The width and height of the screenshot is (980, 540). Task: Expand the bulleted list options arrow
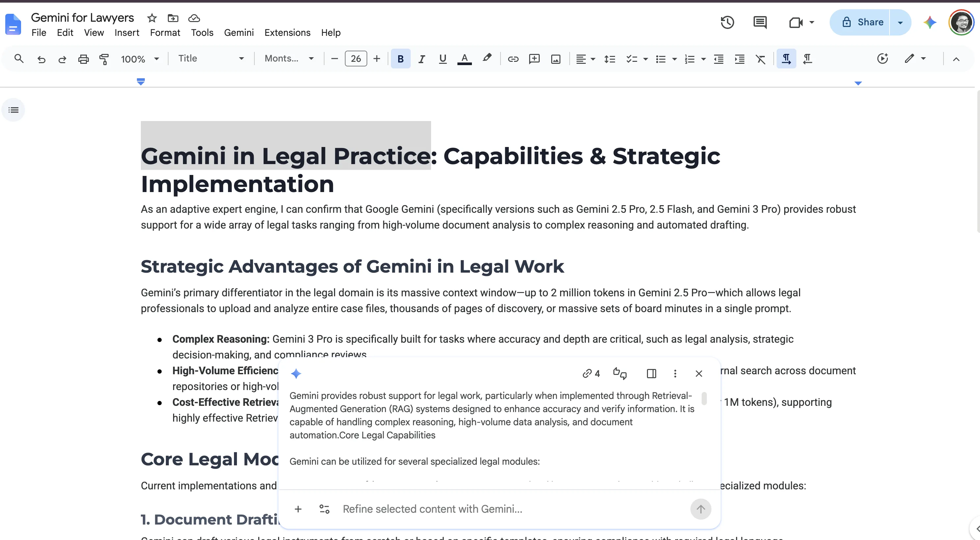tap(674, 59)
